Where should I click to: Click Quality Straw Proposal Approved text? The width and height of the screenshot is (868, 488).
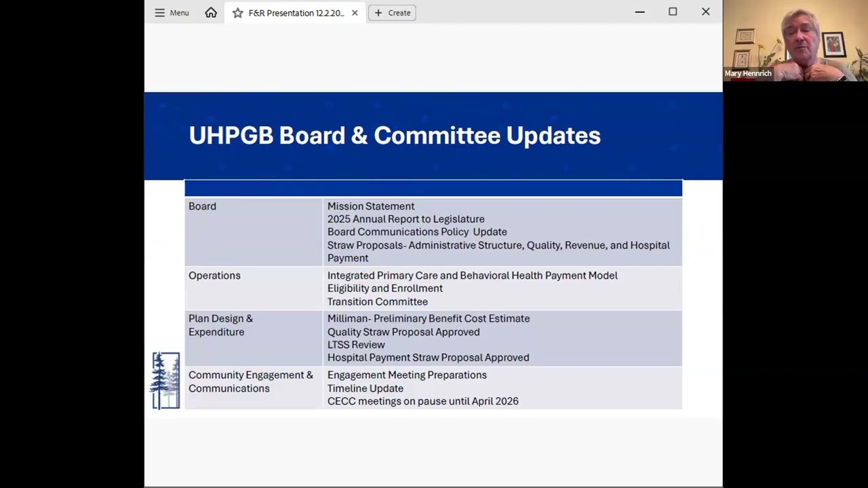pyautogui.click(x=403, y=331)
